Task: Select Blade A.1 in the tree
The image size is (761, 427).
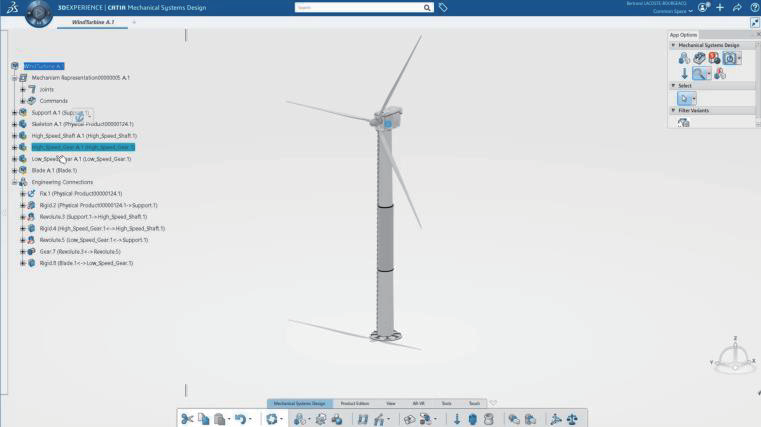Action: tap(54, 170)
